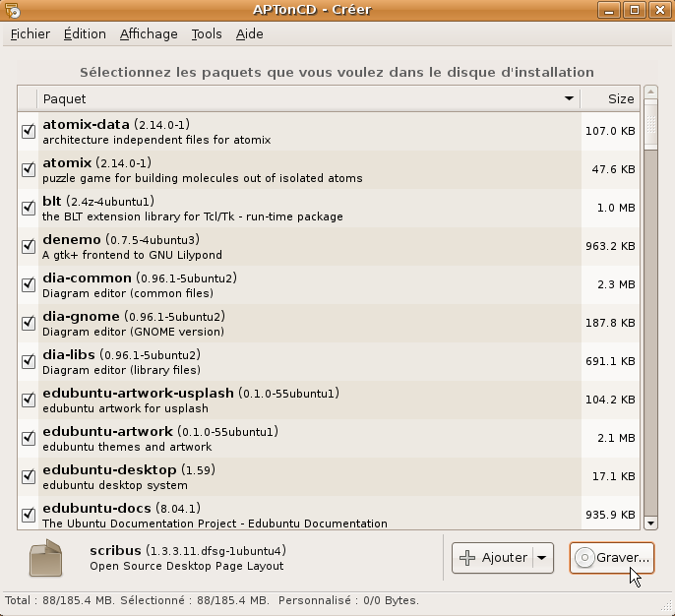Click the scribus package box icon
675x616 pixels.
(45, 558)
